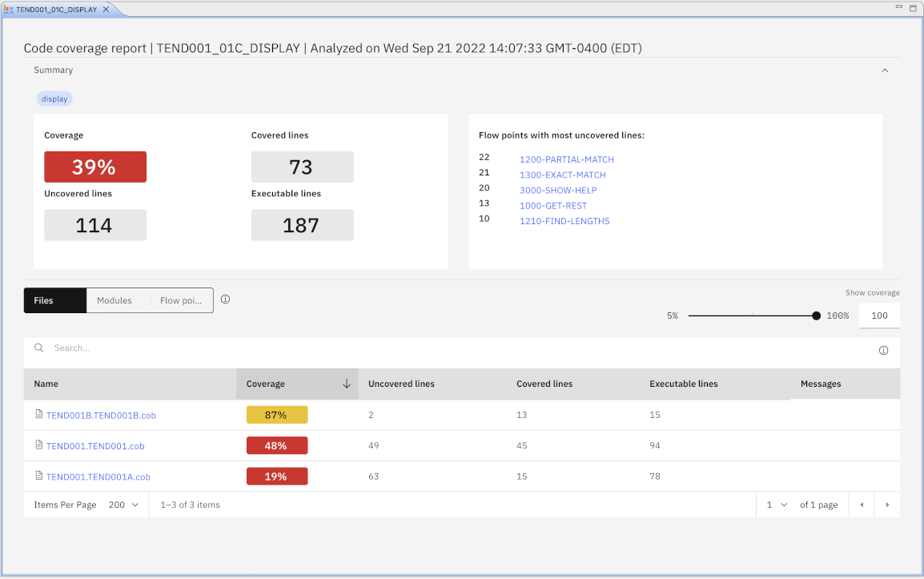
Task: Switch to the Modules tab
Action: (115, 300)
